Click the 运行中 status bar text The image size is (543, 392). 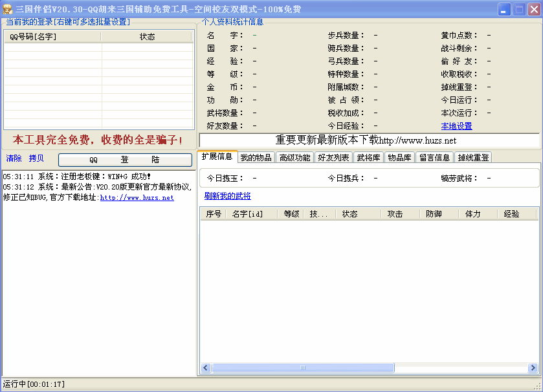tap(34, 384)
